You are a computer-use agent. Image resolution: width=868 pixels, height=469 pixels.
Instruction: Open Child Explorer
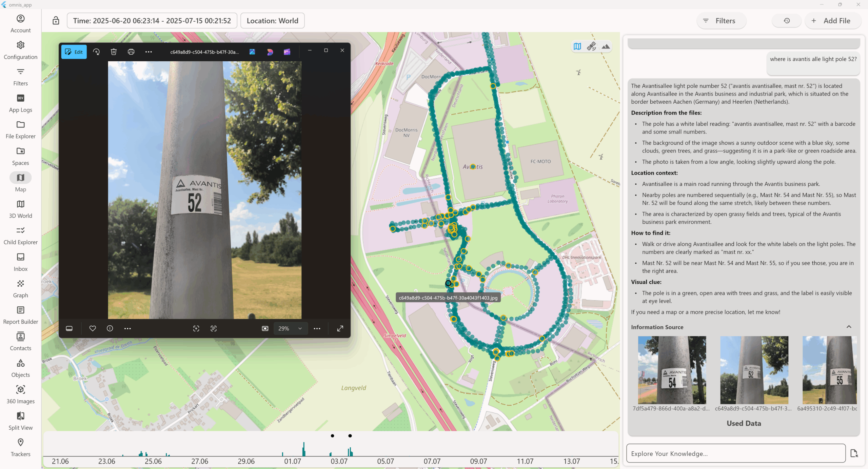coord(20,236)
